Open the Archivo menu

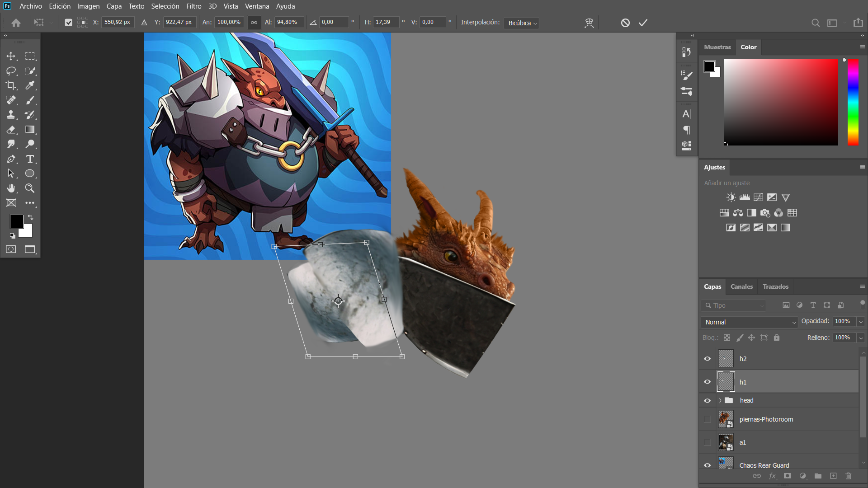point(31,6)
